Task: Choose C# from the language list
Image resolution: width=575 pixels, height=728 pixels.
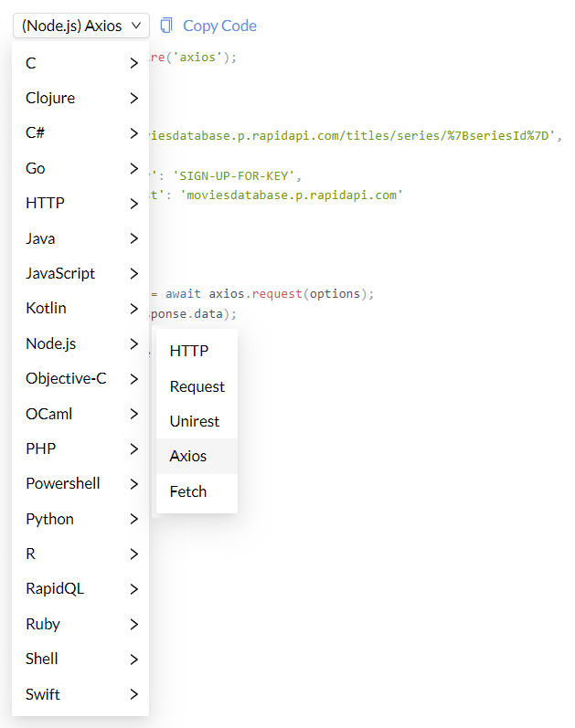Action: [80, 132]
